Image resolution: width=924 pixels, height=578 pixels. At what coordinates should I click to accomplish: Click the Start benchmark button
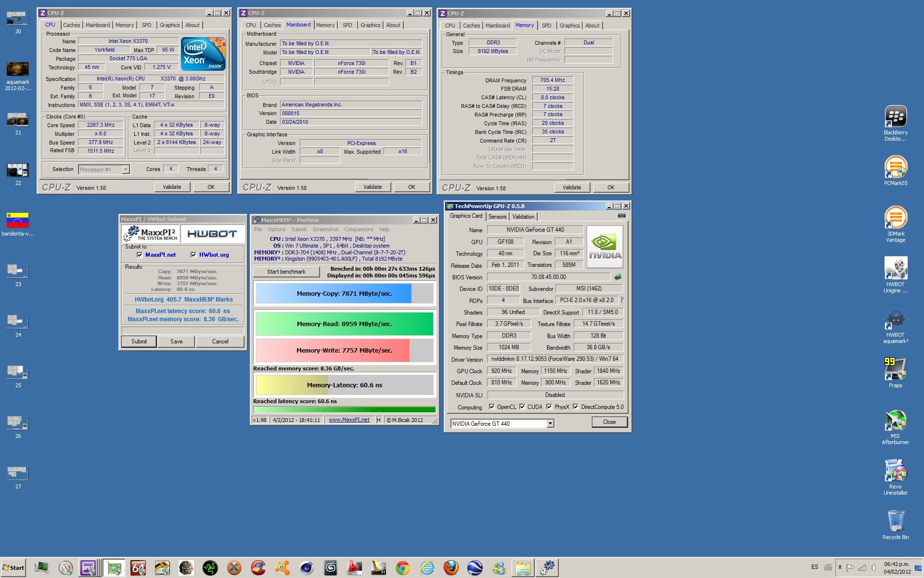(286, 272)
